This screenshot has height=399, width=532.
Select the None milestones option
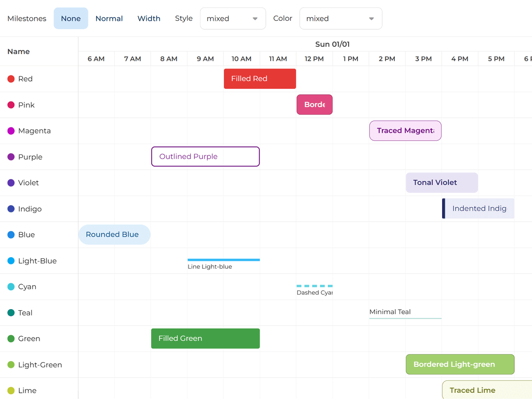click(x=71, y=19)
